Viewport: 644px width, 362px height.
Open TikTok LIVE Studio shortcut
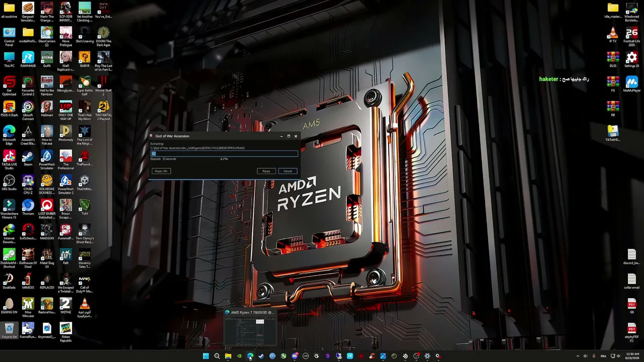[9, 160]
